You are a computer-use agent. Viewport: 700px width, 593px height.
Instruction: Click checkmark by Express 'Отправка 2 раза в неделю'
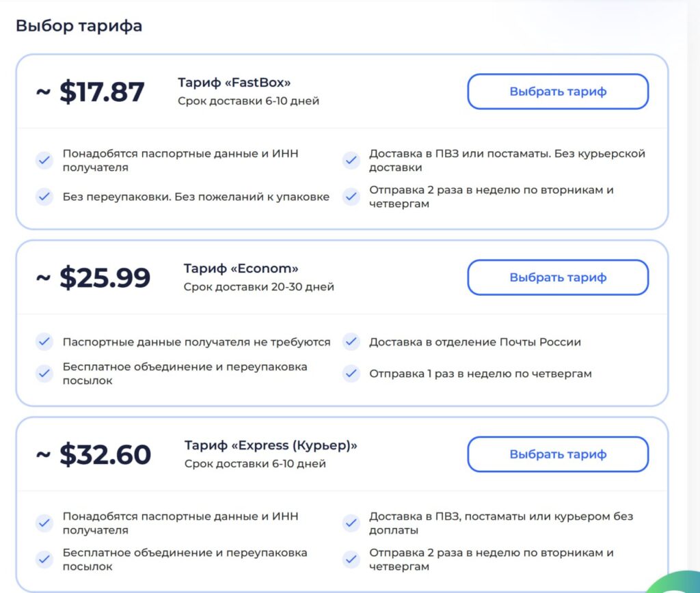click(x=351, y=559)
